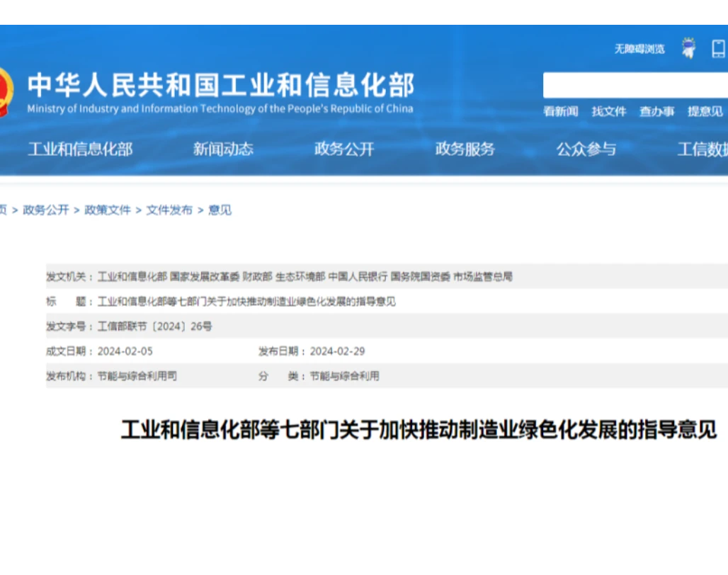728x575 pixels.
Task: Open the 提意见 feedback link
Action: click(x=705, y=111)
